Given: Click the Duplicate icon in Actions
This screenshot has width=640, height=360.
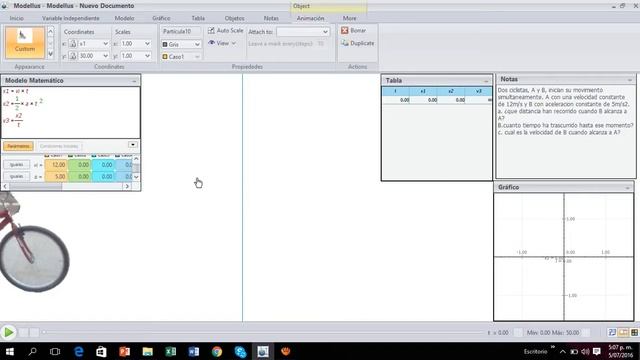Looking at the screenshot, I should tap(345, 43).
